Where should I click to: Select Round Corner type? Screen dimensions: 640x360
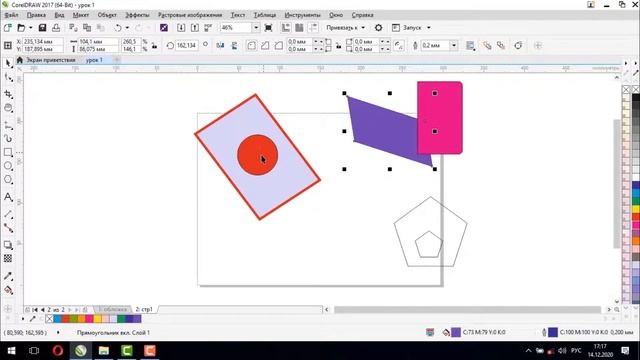click(251, 45)
